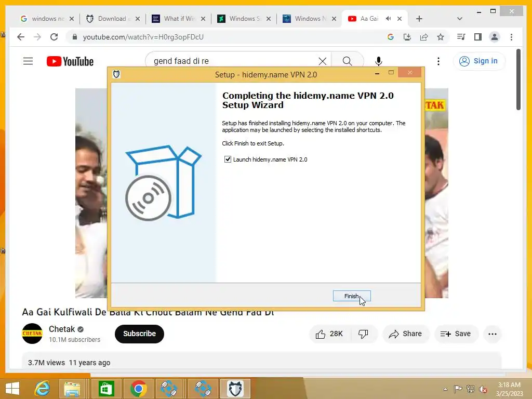Subscribe to Chetak channel
This screenshot has height=399, width=532.
[x=139, y=334]
